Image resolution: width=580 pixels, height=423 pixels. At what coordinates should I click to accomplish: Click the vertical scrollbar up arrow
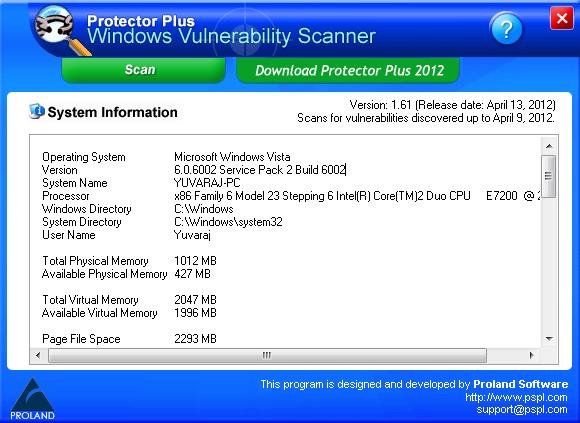coord(549,146)
